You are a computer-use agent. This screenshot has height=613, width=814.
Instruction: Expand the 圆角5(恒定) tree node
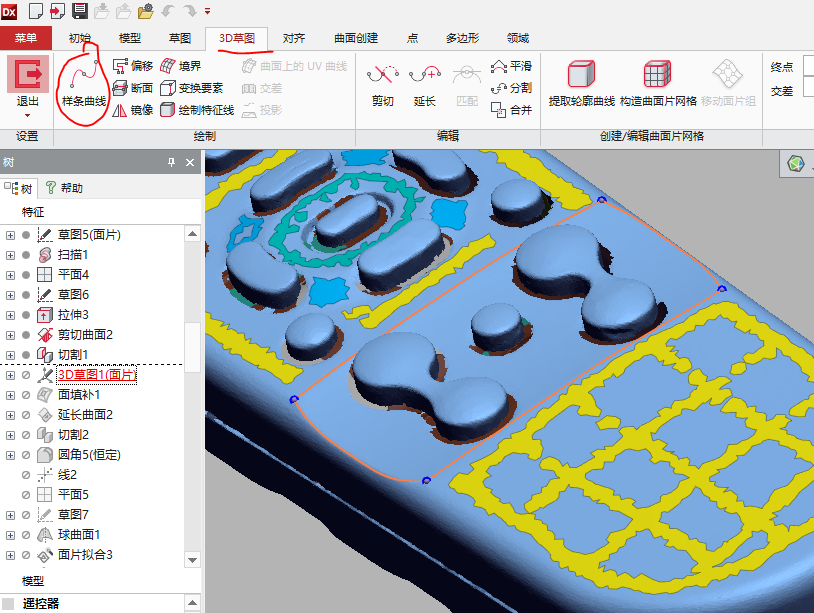tap(10, 455)
